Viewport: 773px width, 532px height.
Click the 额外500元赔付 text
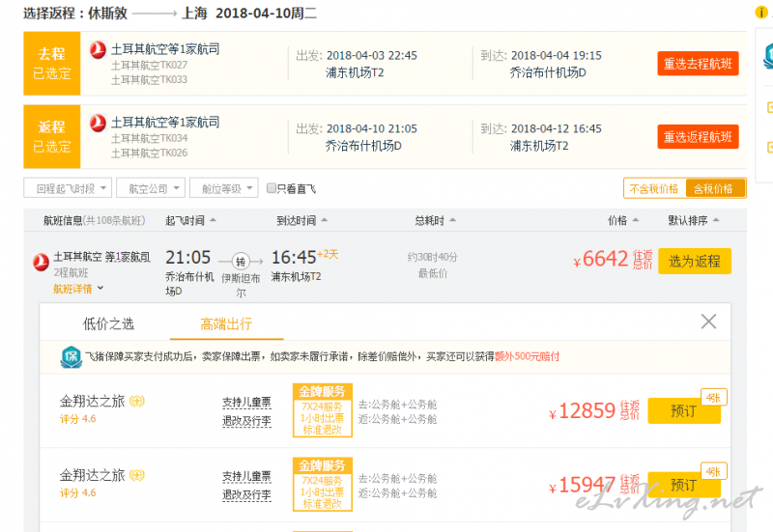coord(527,356)
